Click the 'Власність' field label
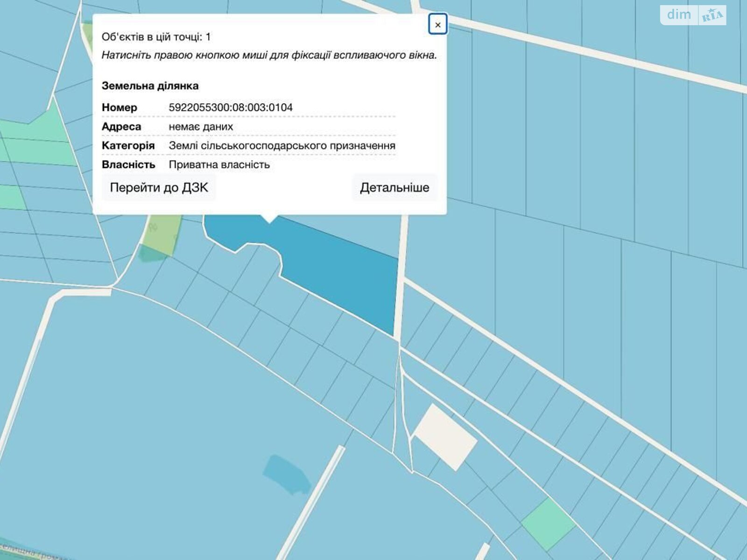Screen dimensions: 747x560 [128, 165]
